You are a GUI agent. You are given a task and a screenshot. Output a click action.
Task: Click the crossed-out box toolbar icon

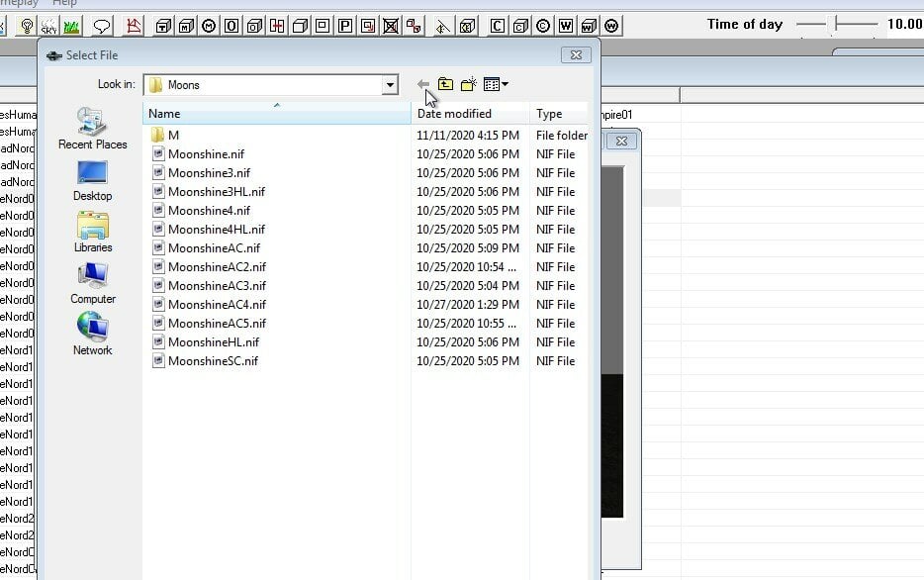[x=391, y=26]
